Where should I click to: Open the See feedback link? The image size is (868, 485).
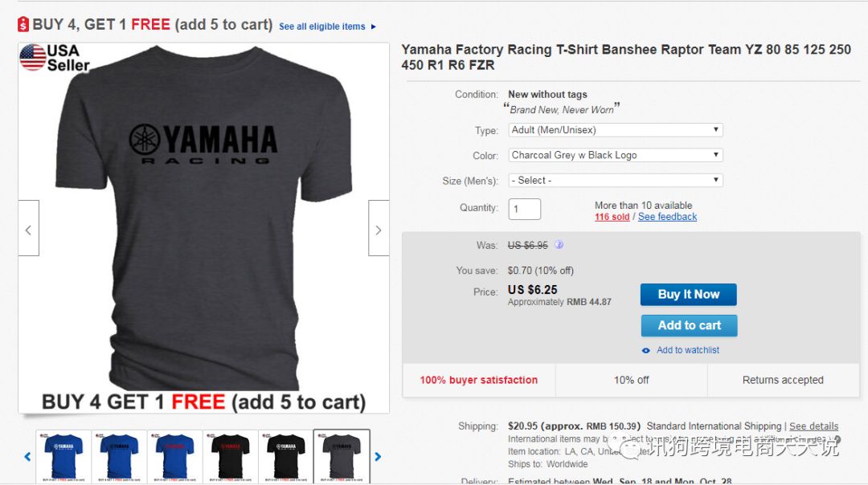tap(667, 217)
